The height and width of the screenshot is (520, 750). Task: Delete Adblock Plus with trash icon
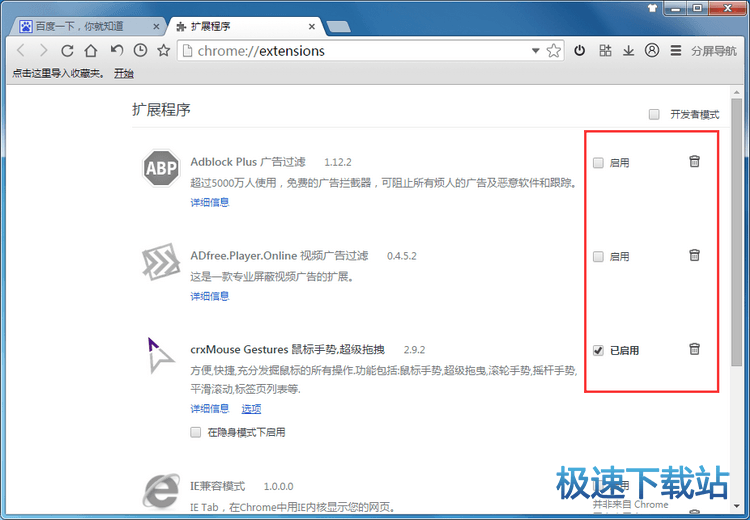click(695, 161)
